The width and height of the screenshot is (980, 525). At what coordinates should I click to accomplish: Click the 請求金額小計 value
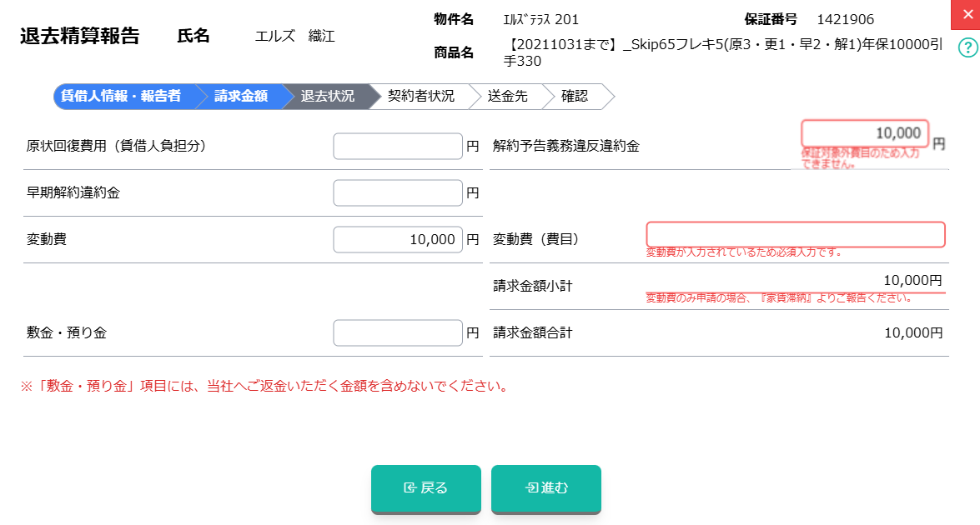coord(912,281)
